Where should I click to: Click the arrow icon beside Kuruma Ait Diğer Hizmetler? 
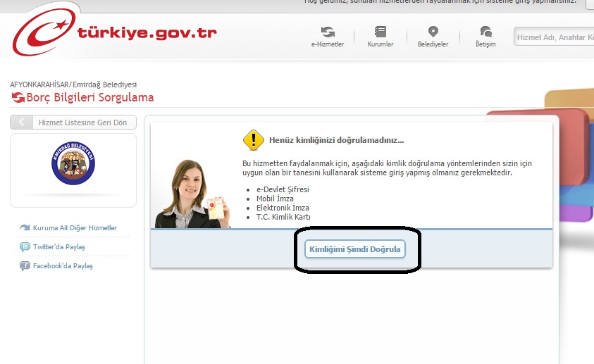[25, 228]
